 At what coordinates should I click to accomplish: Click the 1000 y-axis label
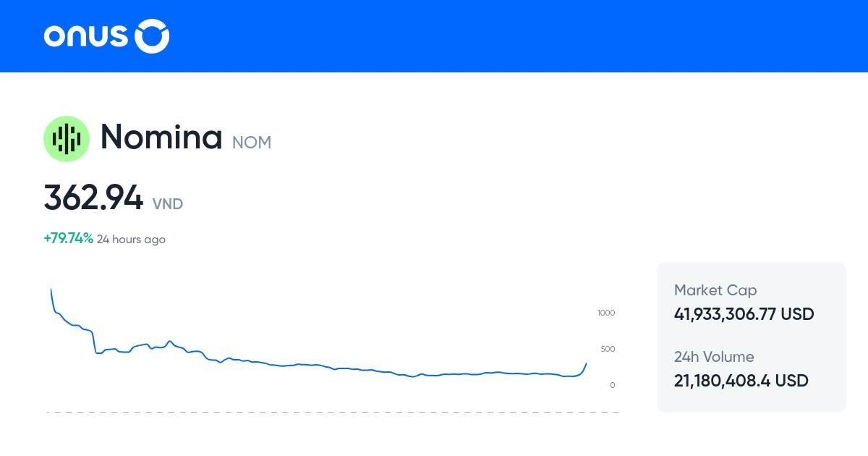[x=605, y=313]
